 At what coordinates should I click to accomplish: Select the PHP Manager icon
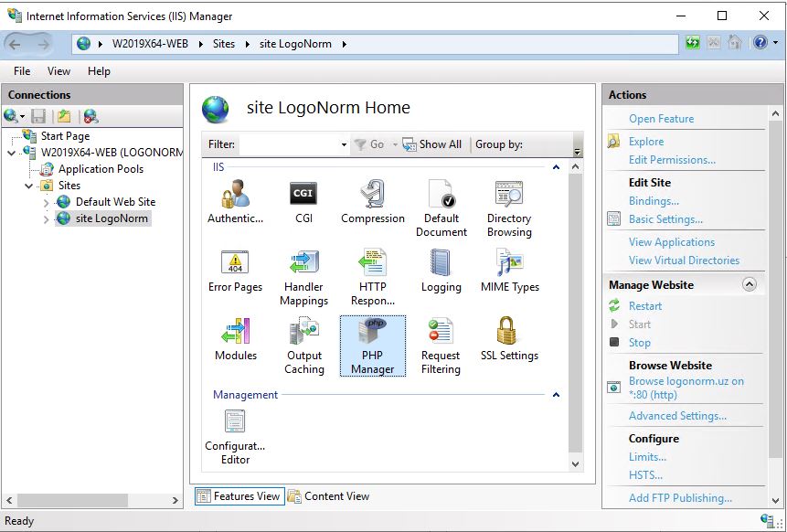pos(372,346)
